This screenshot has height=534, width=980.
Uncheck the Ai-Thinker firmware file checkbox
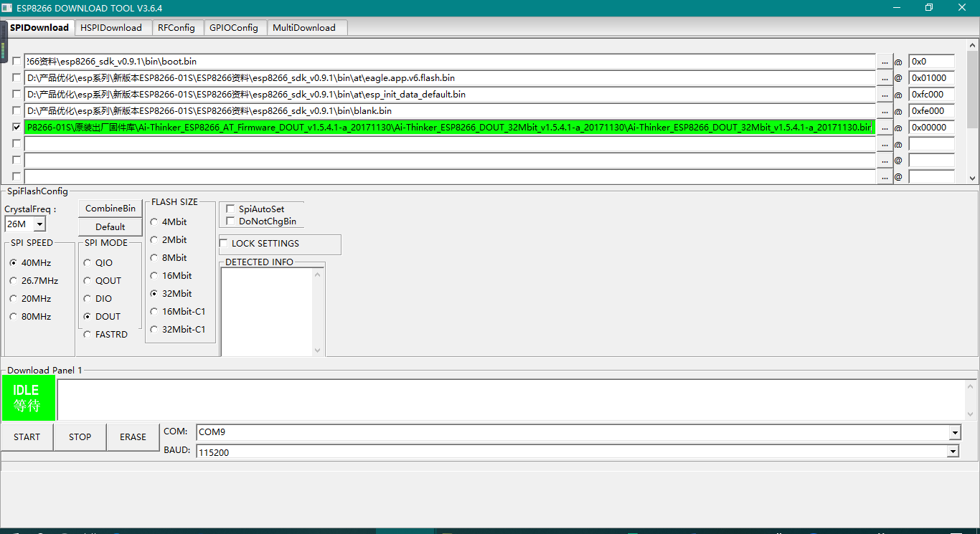[x=17, y=128]
